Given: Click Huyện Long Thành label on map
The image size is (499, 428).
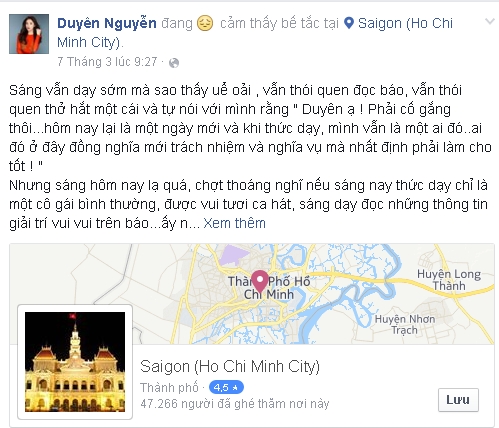Looking at the screenshot, I should [x=449, y=280].
